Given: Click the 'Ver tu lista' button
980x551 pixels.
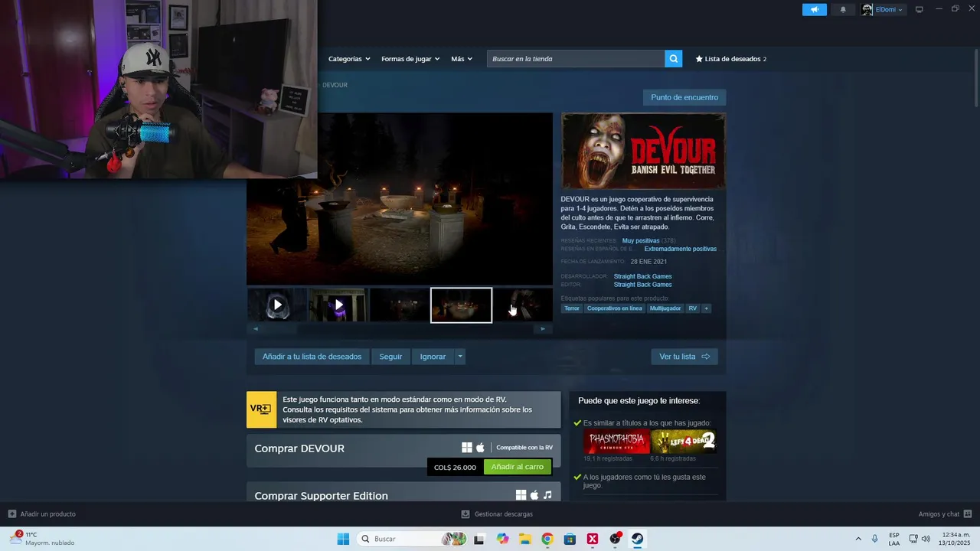Looking at the screenshot, I should tap(684, 357).
